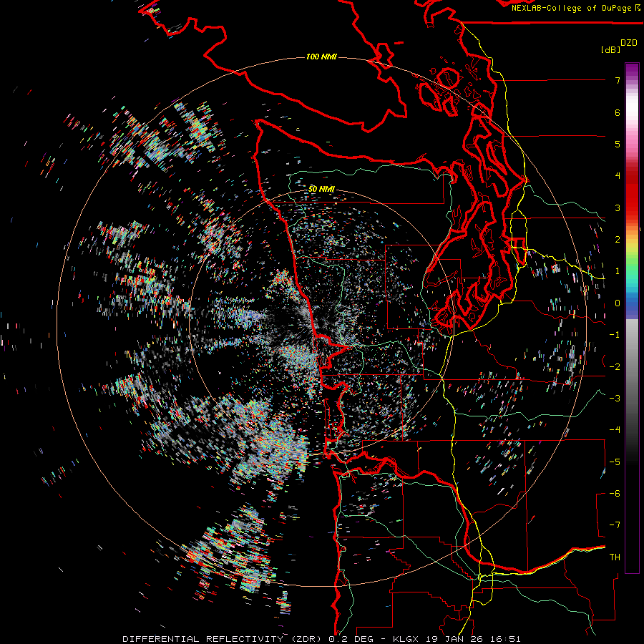Click the 0 value on the dB scale
The width and height of the screenshot is (644, 644).
(x=618, y=303)
